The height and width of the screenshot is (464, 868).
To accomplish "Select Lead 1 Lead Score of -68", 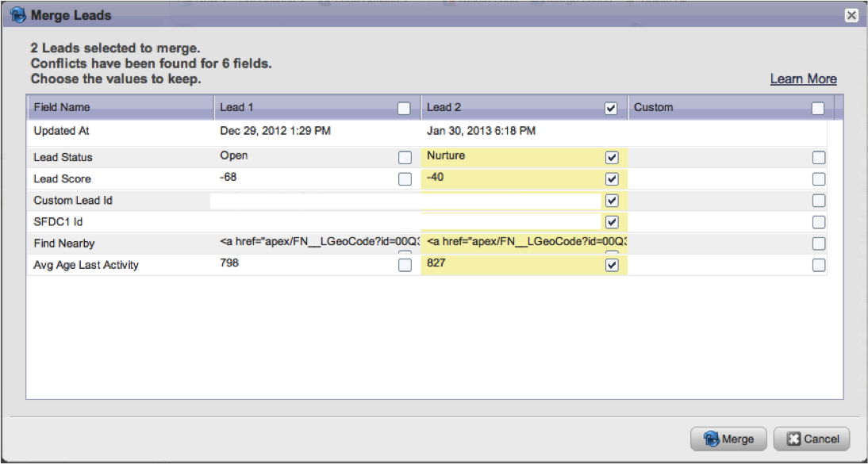I will pyautogui.click(x=405, y=179).
